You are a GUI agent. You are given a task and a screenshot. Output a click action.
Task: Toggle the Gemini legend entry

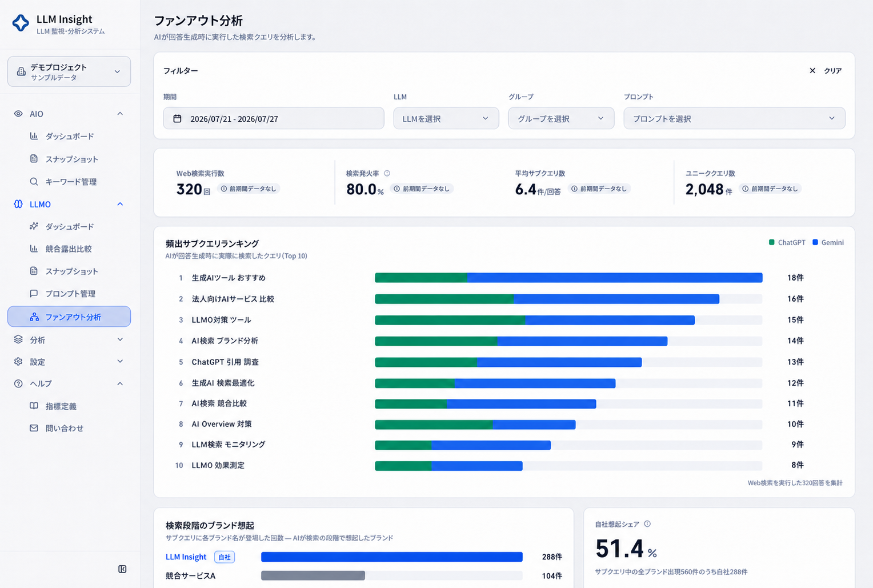(828, 242)
